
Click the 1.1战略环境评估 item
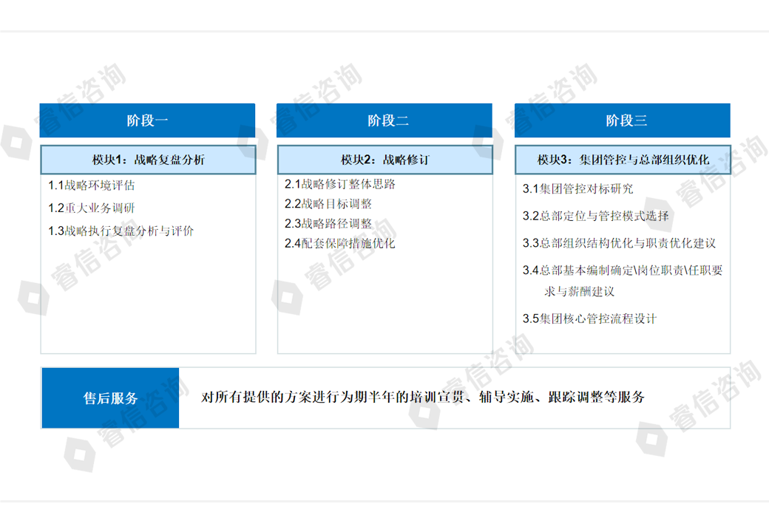(92, 185)
